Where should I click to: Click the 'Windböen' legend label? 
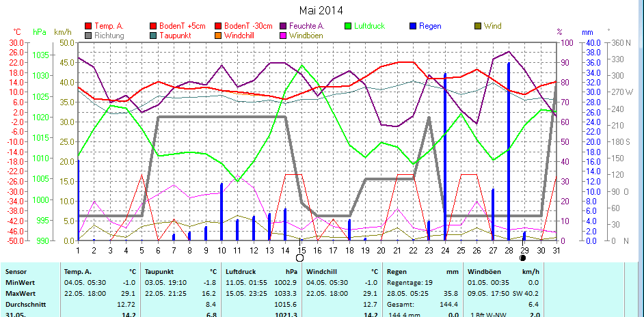(306, 36)
